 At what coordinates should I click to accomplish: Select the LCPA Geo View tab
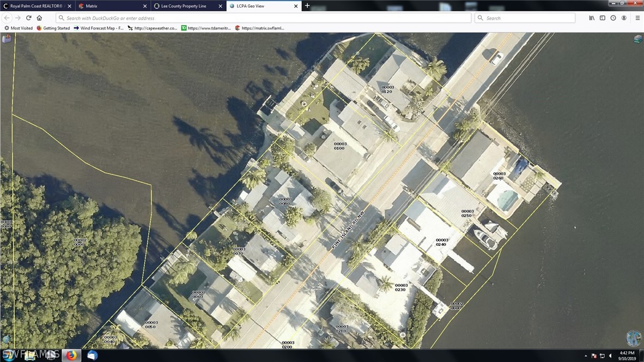tap(264, 6)
